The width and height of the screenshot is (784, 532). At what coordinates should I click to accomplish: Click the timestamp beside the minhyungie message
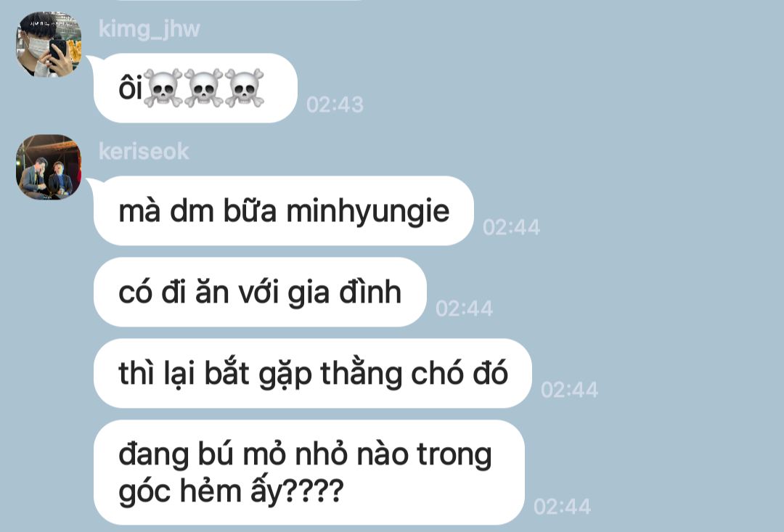pyautogui.click(x=511, y=227)
